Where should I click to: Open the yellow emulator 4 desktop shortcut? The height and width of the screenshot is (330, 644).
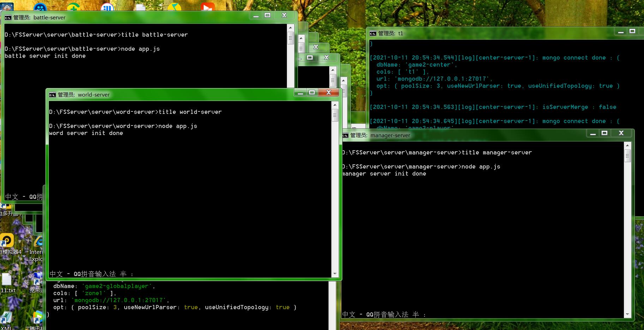pyautogui.click(x=7, y=241)
